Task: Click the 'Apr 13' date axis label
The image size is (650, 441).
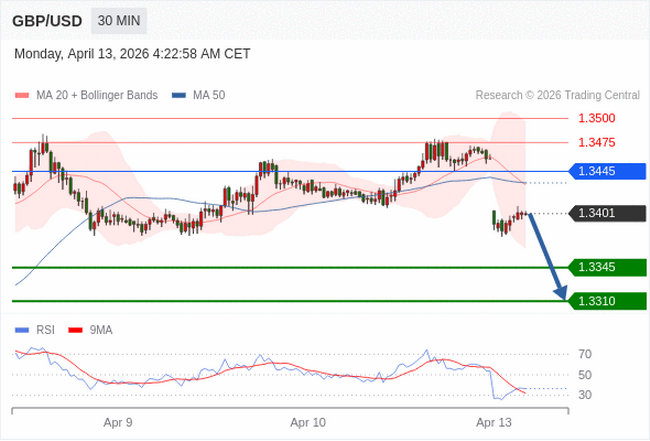Action: (x=494, y=423)
